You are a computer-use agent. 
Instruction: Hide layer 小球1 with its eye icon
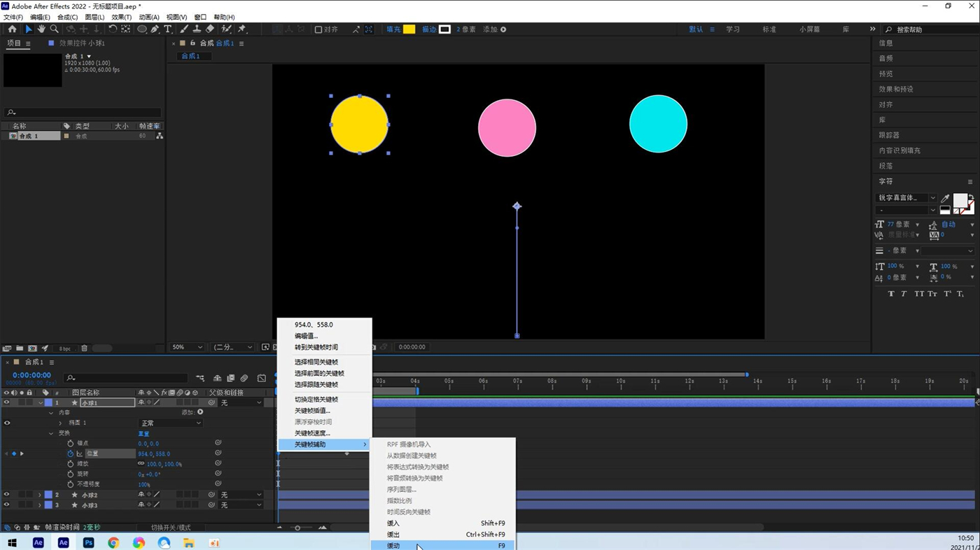tap(7, 402)
